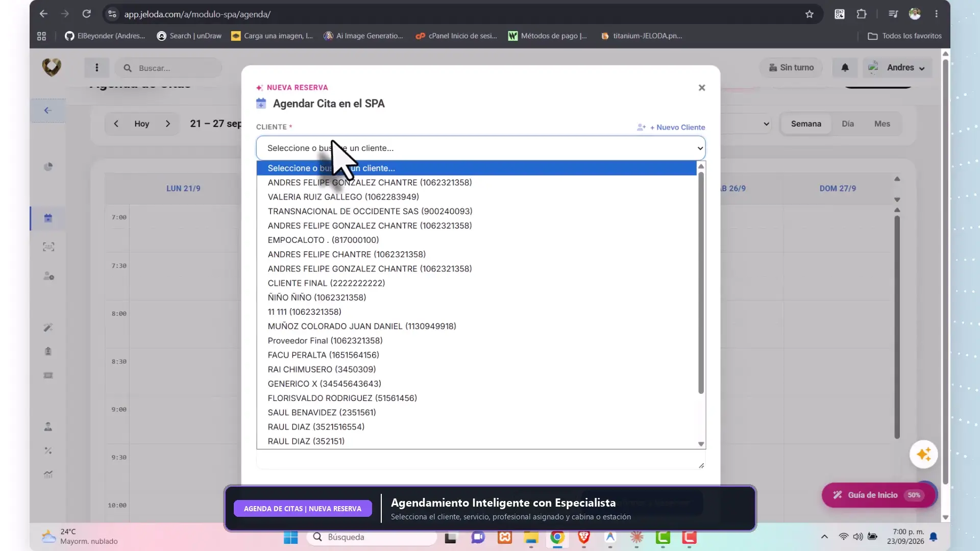980x551 pixels.
Task: Open the agenda calendar sidebar icon
Action: pos(48,218)
